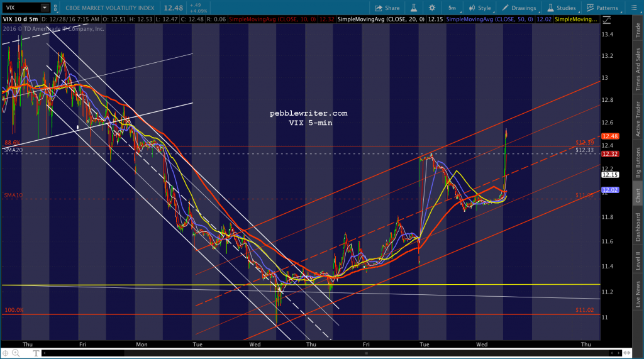This screenshot has width=644, height=359.
Task: Click the SimpleMovingAvg (CLOSE, 10, 0) label
Action: click(273, 19)
